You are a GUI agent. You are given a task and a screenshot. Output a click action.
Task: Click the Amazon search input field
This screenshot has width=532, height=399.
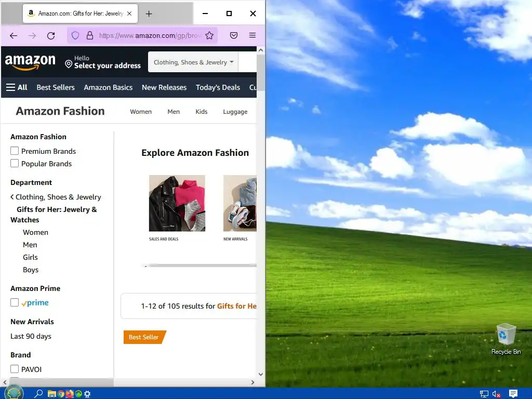tap(248, 62)
